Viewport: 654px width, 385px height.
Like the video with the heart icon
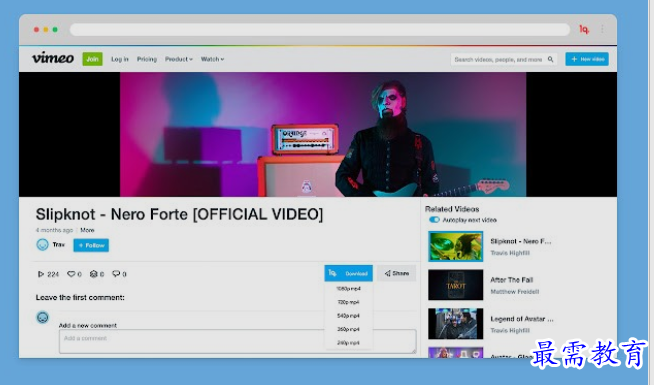[71, 274]
